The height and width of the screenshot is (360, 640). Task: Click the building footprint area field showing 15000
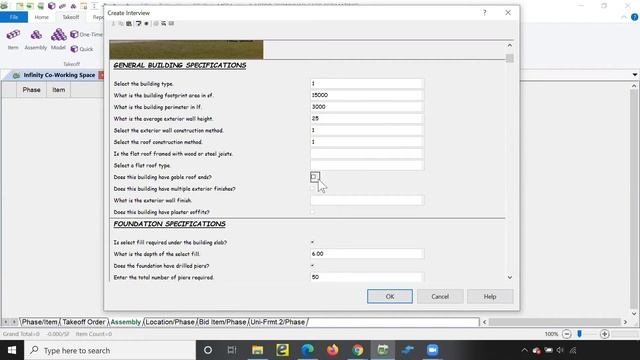tap(367, 95)
